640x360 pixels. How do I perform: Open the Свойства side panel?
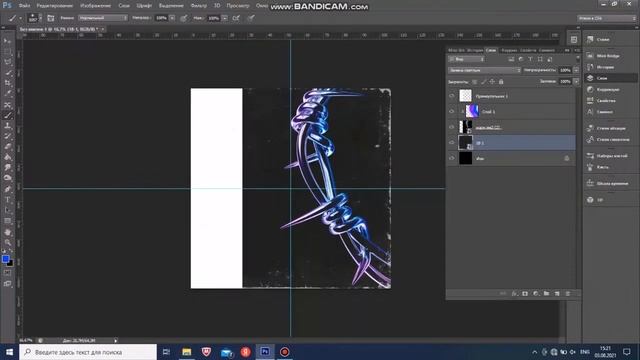(606, 100)
